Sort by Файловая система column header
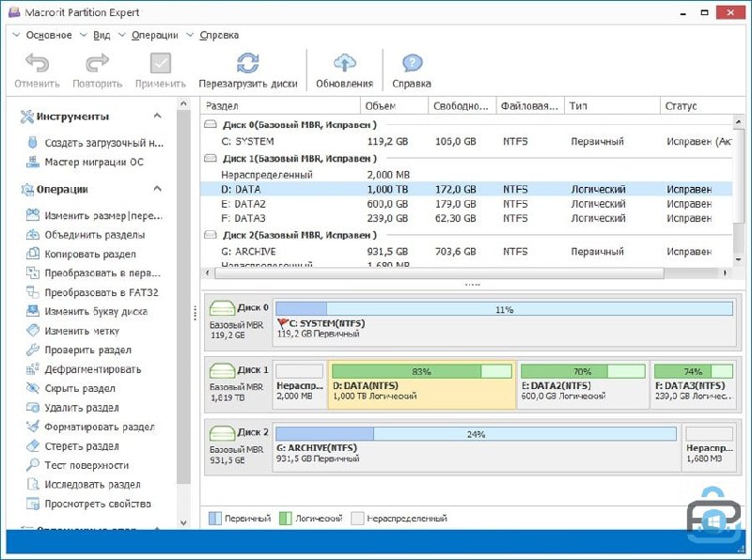This screenshot has width=752, height=560. (x=529, y=105)
